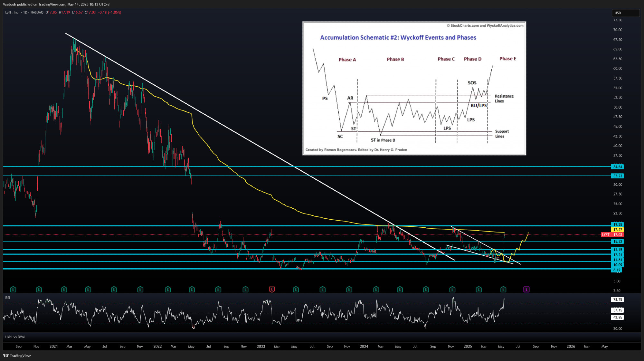Click the 2024 label on the time axis
This screenshot has height=361, width=644.
(x=364, y=347)
